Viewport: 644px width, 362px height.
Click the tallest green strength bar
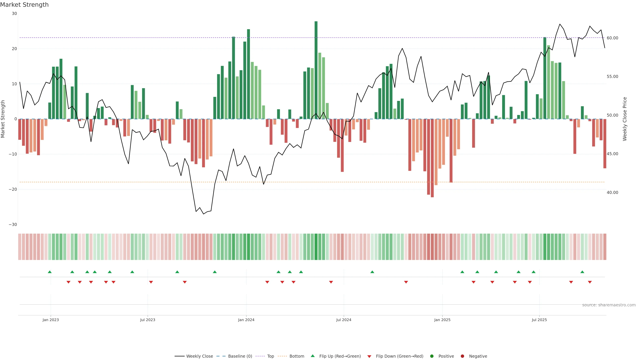point(316,70)
